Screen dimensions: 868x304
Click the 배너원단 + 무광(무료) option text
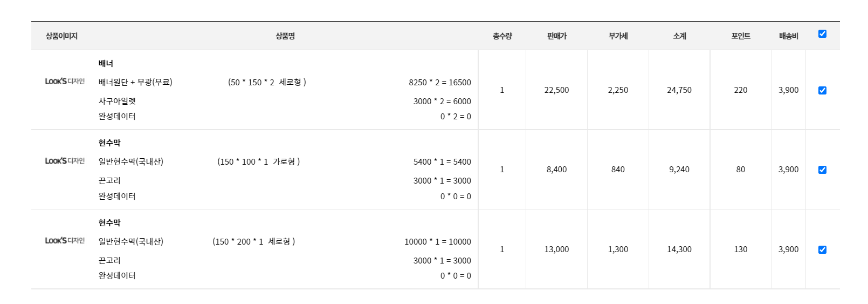coord(135,83)
